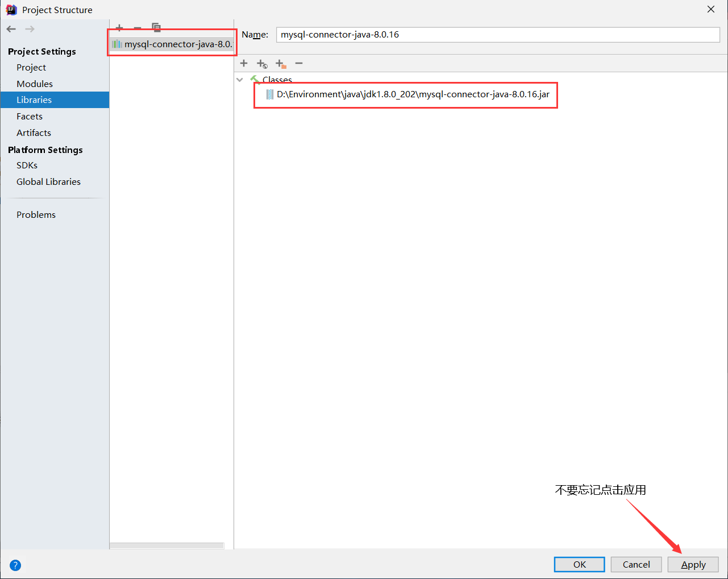Click the Apply button

pyautogui.click(x=693, y=564)
